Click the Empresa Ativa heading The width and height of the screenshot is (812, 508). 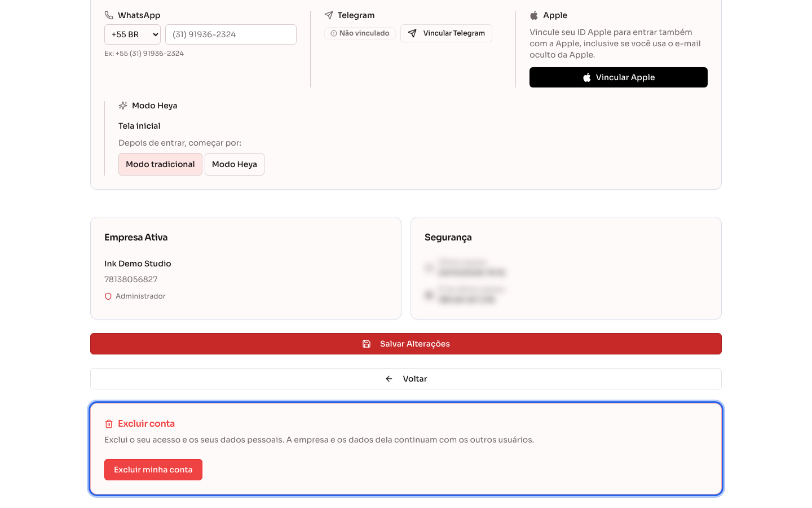136,238
